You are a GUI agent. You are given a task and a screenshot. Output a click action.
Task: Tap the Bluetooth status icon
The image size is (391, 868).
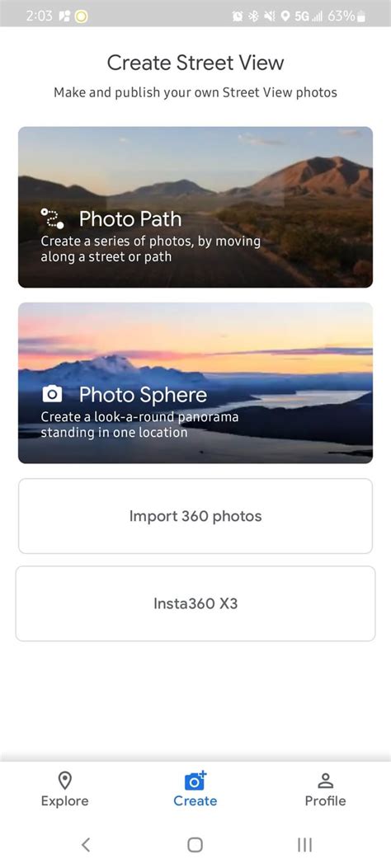click(253, 16)
